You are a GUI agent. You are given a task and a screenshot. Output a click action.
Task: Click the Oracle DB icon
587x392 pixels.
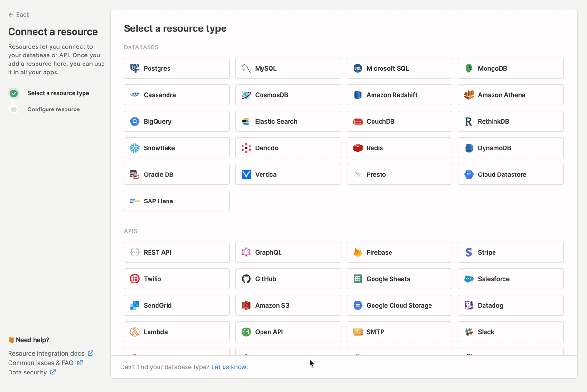pos(135,174)
